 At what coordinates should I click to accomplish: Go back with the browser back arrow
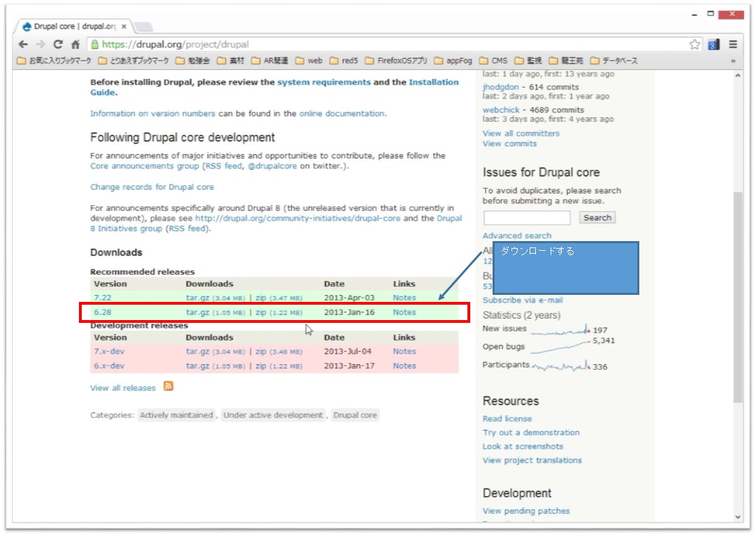[22, 44]
